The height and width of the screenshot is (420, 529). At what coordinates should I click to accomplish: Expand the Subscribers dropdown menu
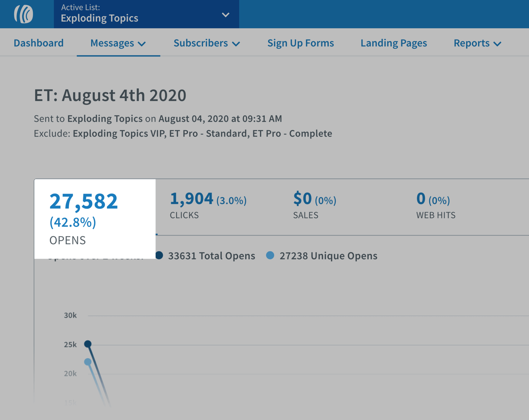pos(207,43)
